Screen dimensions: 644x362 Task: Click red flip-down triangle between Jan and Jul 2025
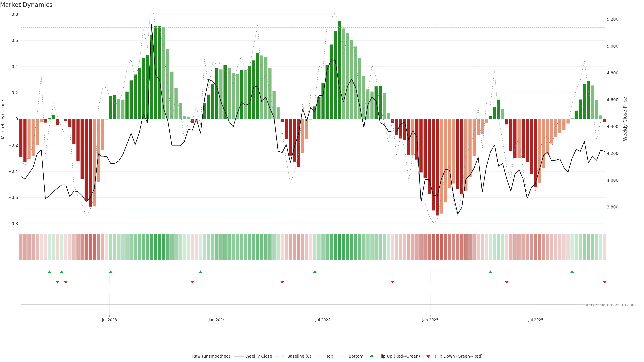tap(507, 282)
